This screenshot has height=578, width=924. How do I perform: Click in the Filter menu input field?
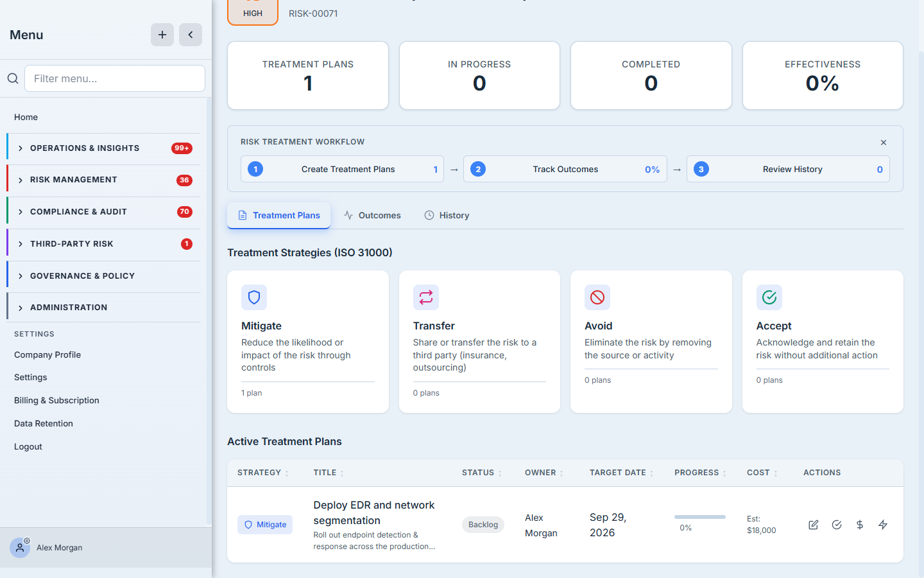pyautogui.click(x=115, y=78)
